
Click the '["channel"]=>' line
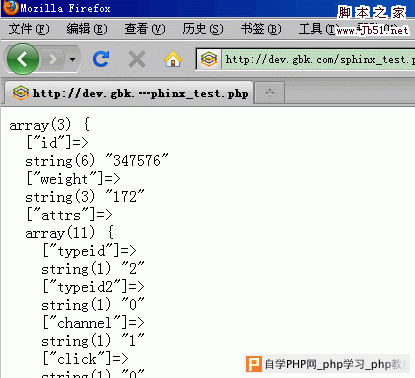click(93, 323)
